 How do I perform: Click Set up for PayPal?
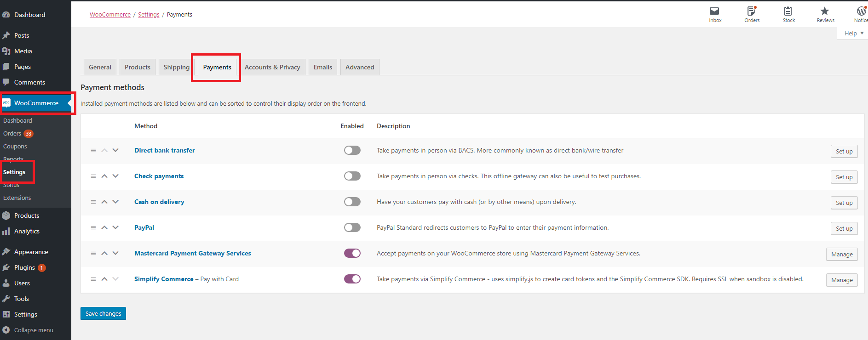844,228
